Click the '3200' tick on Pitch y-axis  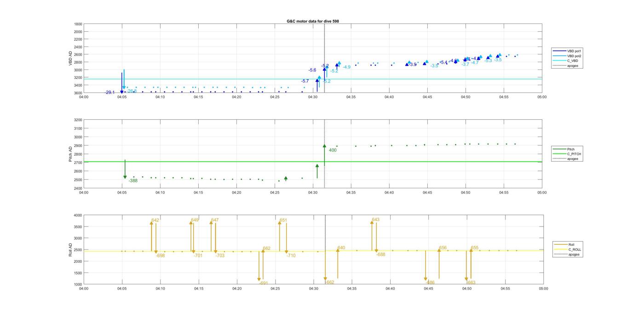click(78, 120)
